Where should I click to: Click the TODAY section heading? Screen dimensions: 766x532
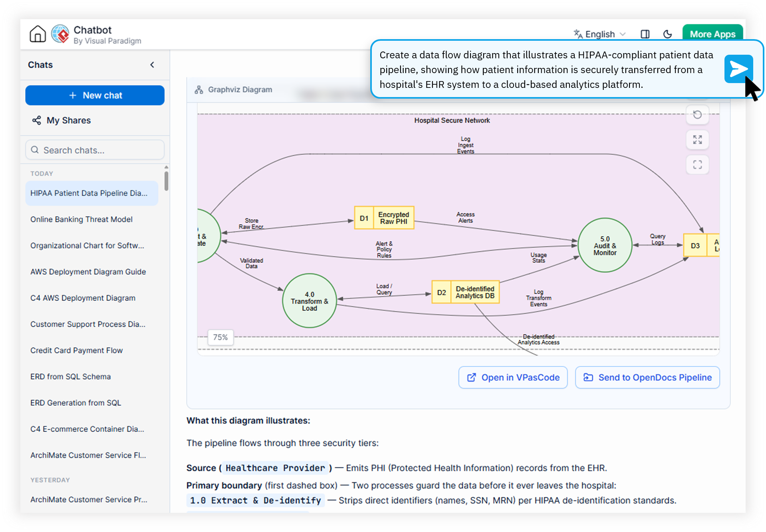[x=42, y=174]
